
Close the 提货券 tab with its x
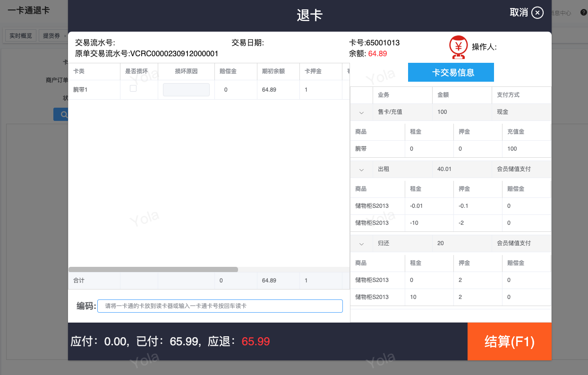65,36
